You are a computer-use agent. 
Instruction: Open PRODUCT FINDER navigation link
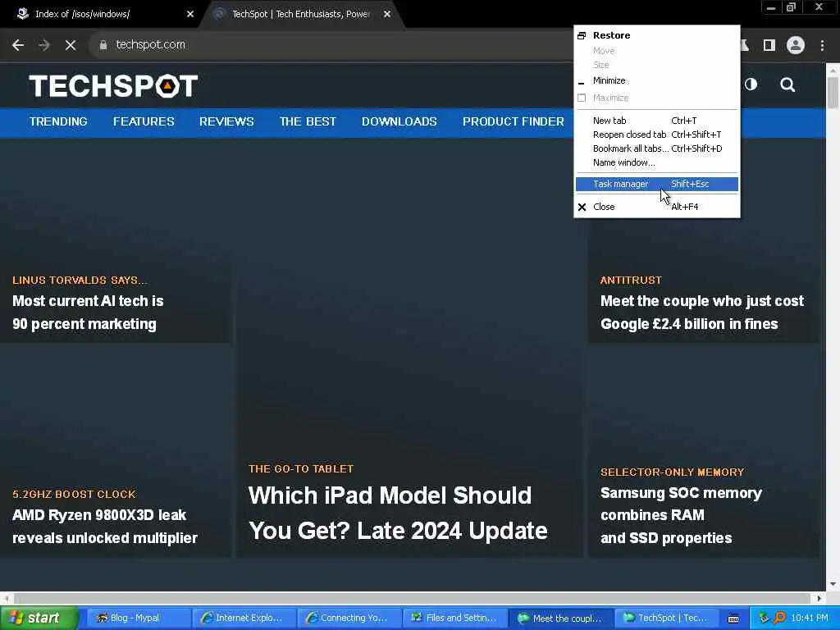click(x=514, y=121)
